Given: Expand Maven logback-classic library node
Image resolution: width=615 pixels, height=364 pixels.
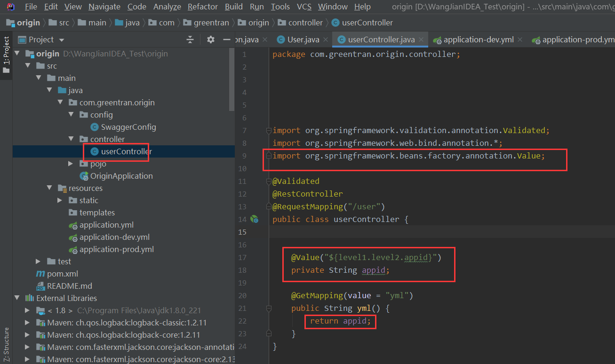Looking at the screenshot, I should [28, 322].
